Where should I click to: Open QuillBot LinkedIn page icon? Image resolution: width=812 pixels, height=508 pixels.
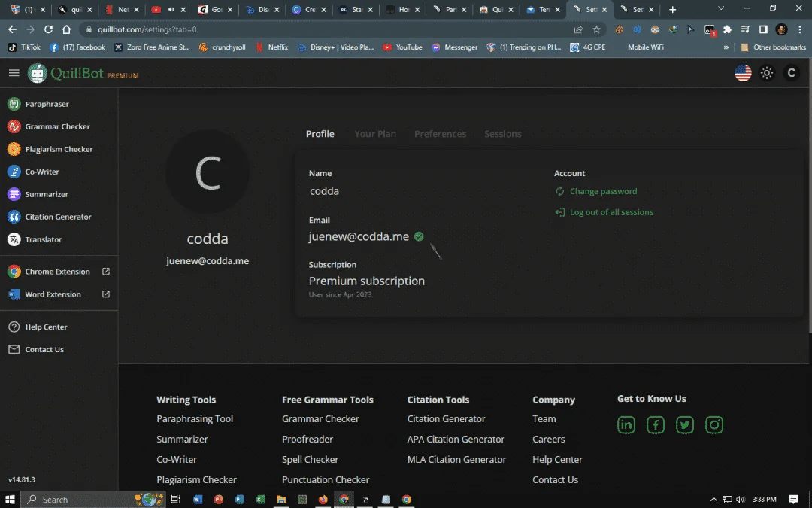626,425
